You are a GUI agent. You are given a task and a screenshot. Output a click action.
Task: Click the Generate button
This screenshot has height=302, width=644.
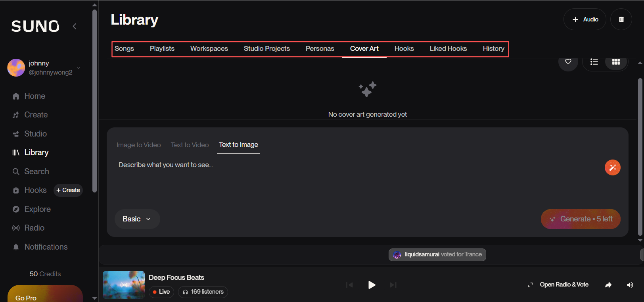pyautogui.click(x=581, y=219)
